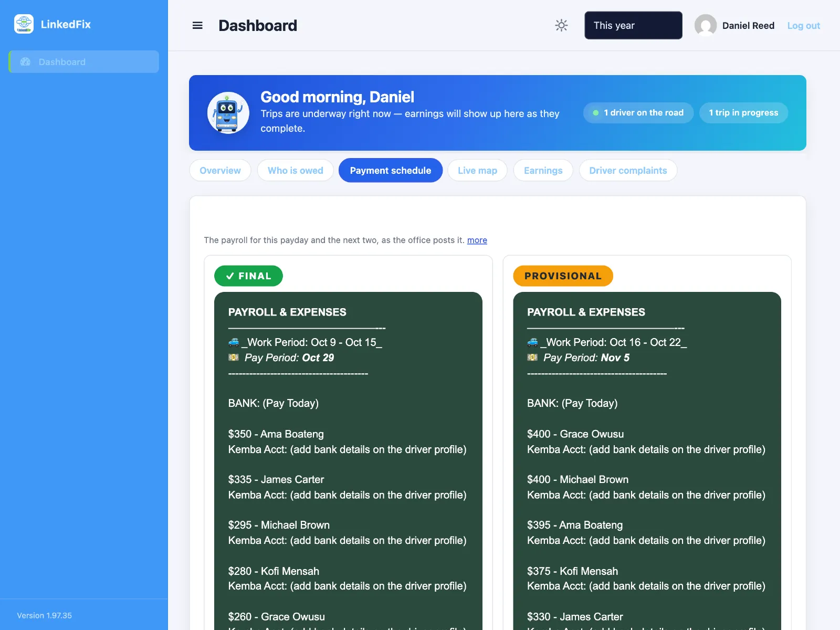The image size is (840, 630).
Task: Click the cash icon beside Pay Period Oct 29
Action: pyautogui.click(x=234, y=358)
